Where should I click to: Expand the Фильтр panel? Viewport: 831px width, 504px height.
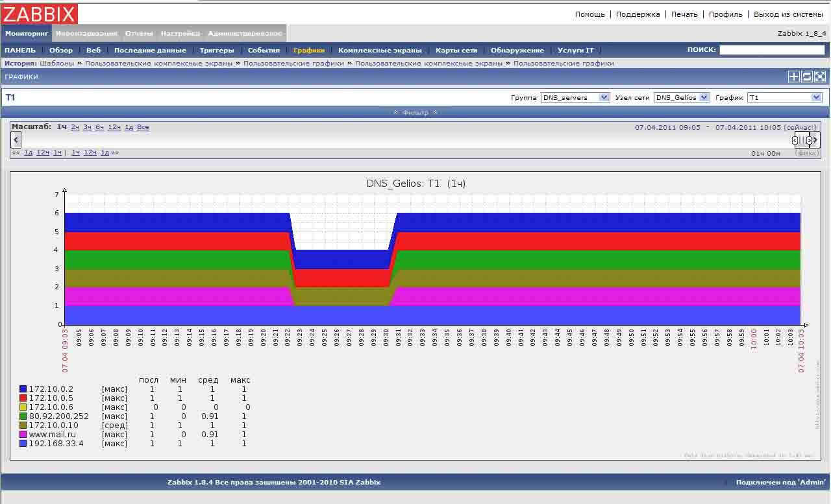[x=415, y=112]
